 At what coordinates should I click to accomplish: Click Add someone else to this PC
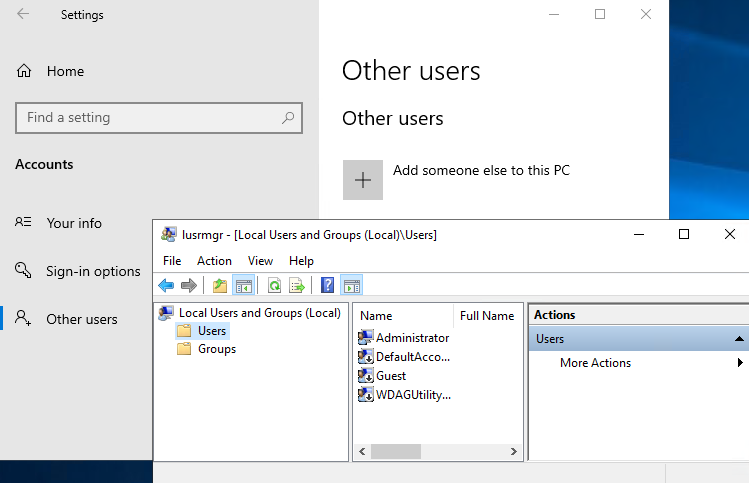click(482, 171)
